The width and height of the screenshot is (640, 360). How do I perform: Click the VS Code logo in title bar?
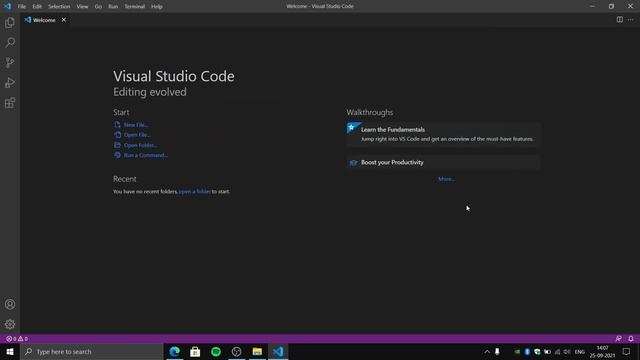tap(7, 6)
